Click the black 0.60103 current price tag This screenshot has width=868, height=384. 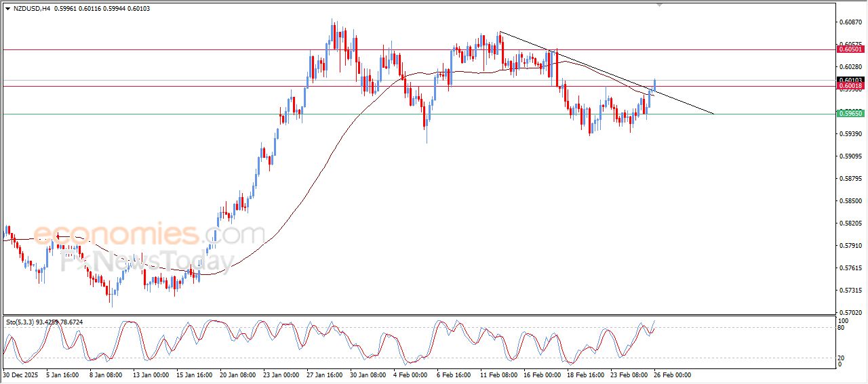pos(850,80)
